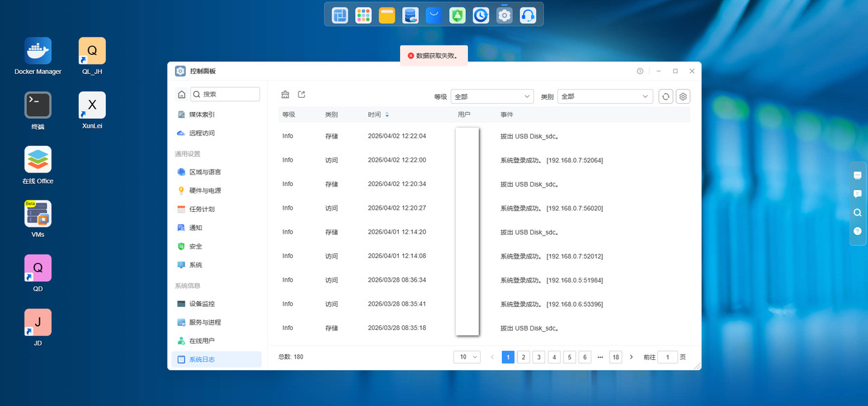Go to page 6 of the log
868x406 pixels.
[585, 357]
